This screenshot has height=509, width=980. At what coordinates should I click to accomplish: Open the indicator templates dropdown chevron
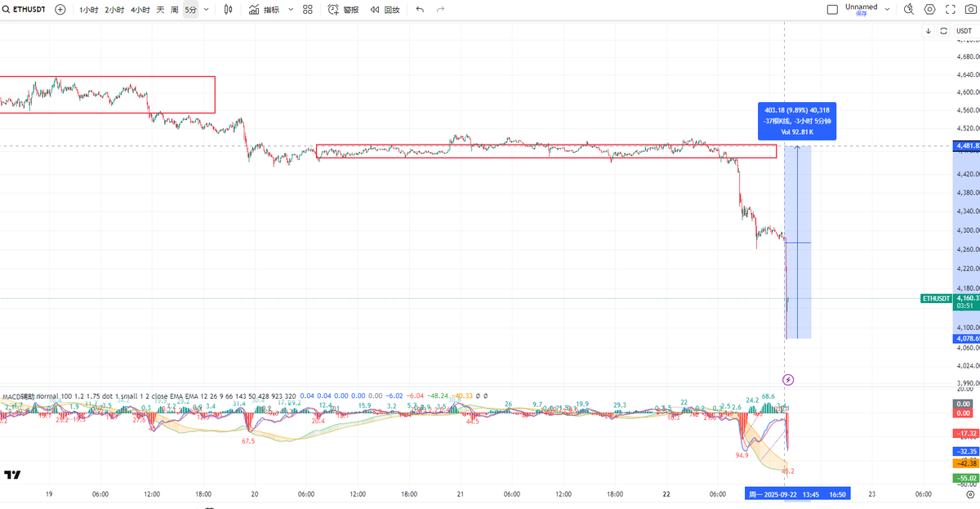(290, 9)
